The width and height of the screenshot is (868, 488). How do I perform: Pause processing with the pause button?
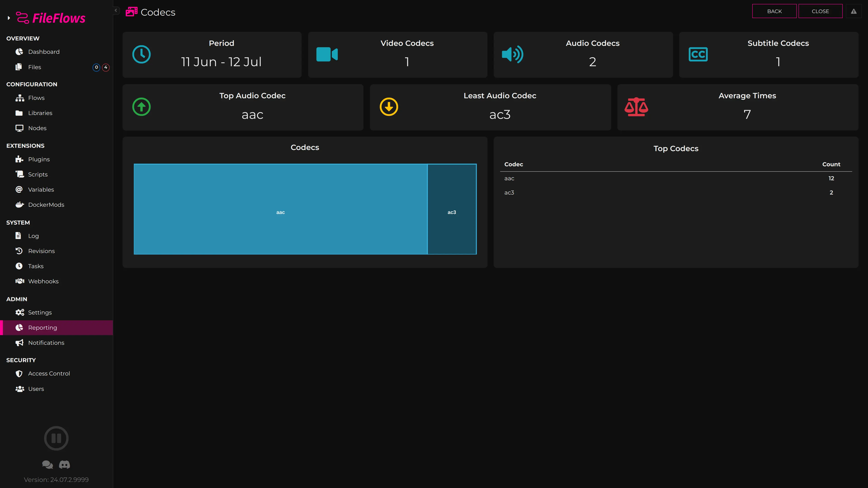(56, 438)
